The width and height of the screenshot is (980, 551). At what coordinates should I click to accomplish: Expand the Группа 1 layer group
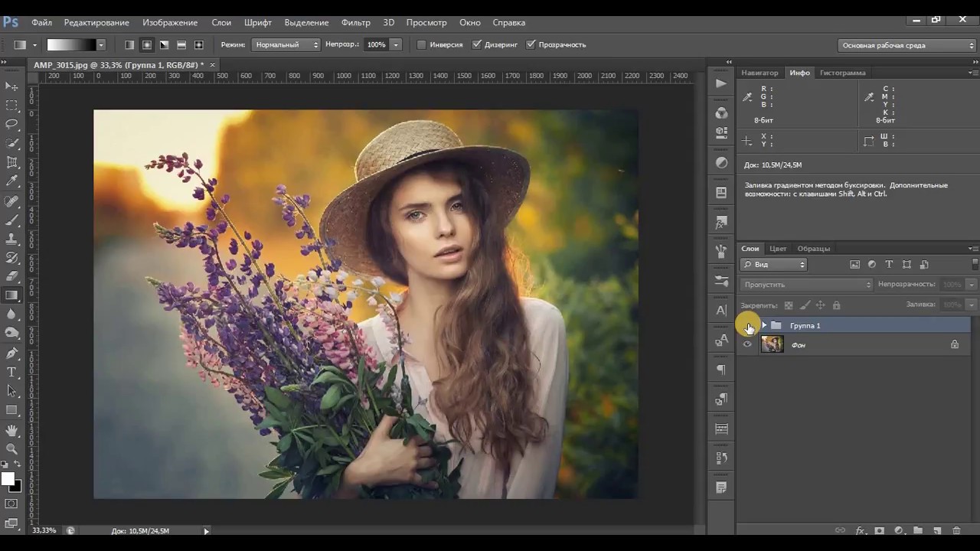pyautogui.click(x=764, y=326)
